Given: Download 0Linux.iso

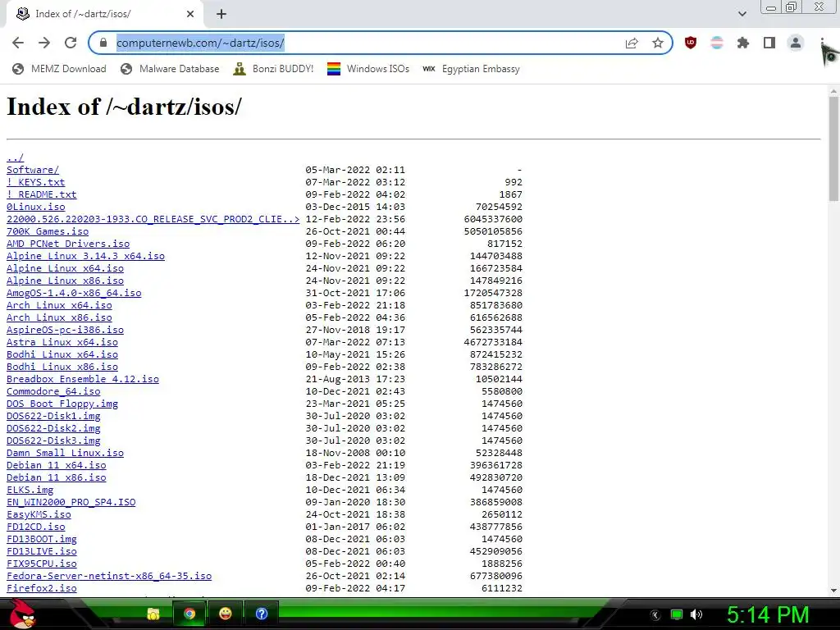Looking at the screenshot, I should [36, 207].
